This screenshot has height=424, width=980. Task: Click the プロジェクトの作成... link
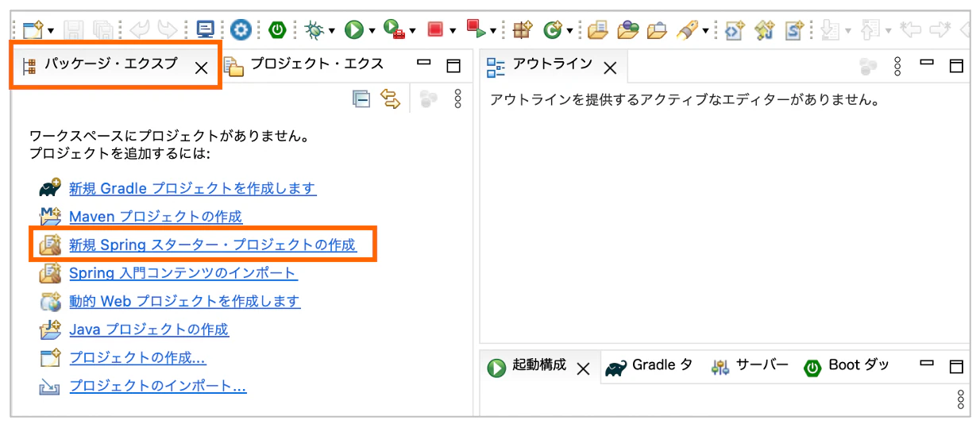(137, 358)
